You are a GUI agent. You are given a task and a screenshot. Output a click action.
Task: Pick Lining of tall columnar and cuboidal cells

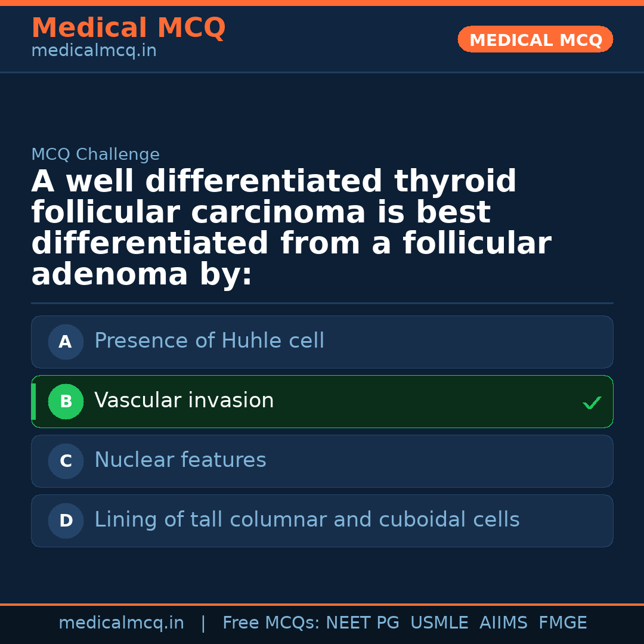click(x=306, y=520)
